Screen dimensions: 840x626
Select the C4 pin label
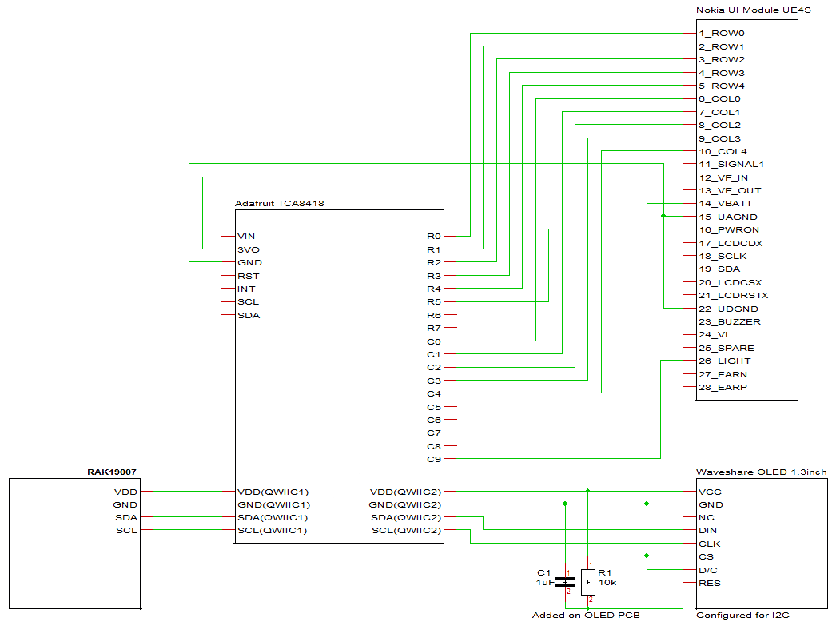click(x=434, y=393)
